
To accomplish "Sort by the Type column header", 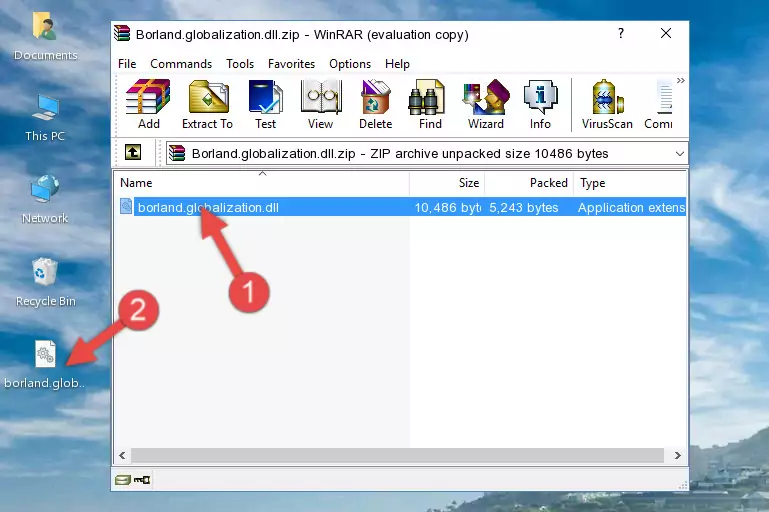I will pos(630,183).
